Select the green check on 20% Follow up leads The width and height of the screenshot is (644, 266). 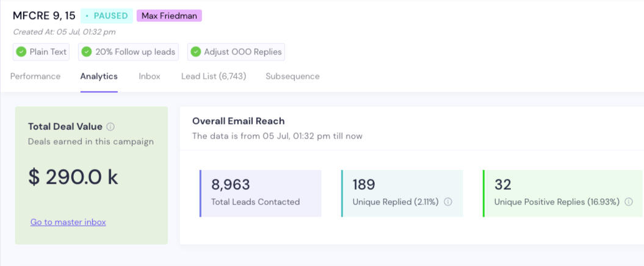tap(87, 52)
